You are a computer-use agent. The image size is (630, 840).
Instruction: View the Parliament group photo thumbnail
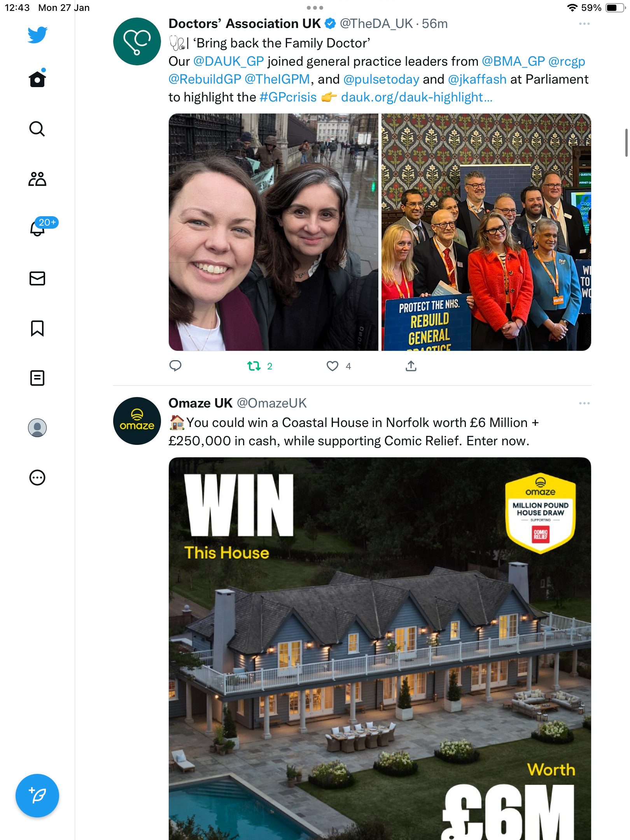coord(486,232)
